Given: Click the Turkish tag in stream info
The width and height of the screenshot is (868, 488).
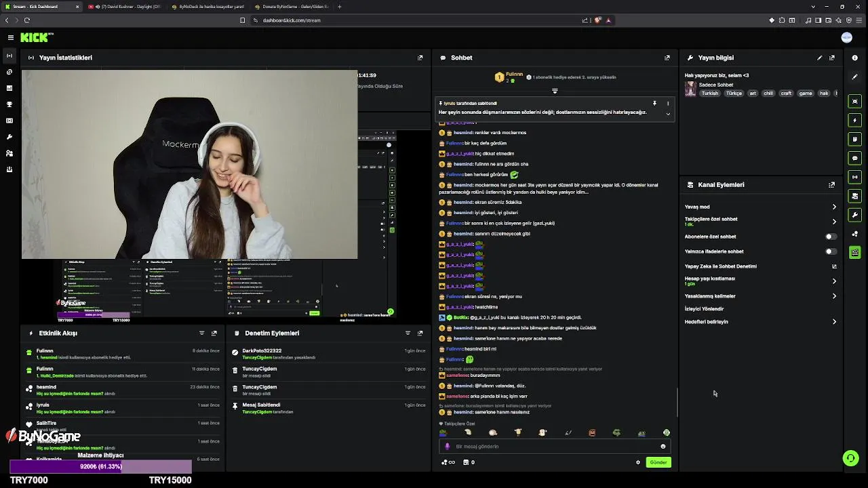Looking at the screenshot, I should pyautogui.click(x=709, y=94).
